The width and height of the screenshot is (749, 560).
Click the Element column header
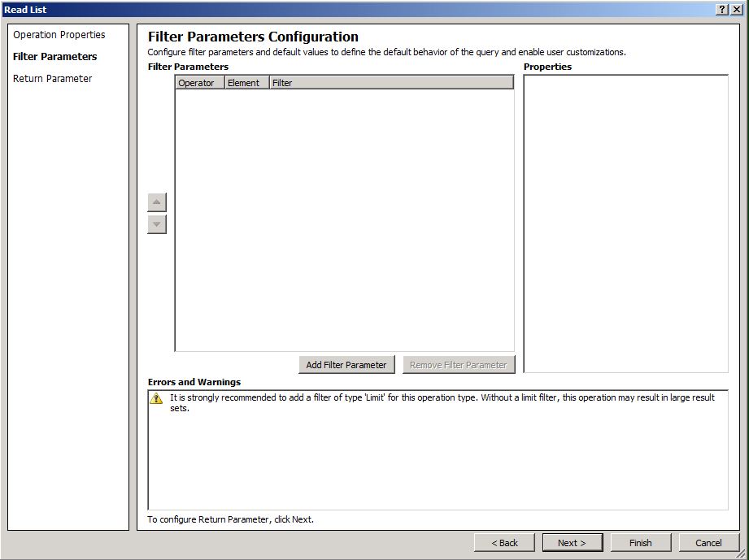point(247,83)
